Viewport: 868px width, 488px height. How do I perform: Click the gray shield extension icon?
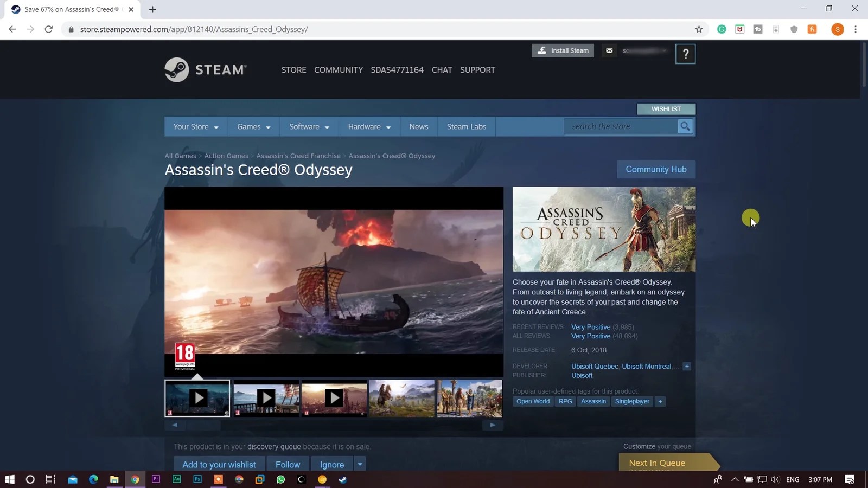(794, 29)
